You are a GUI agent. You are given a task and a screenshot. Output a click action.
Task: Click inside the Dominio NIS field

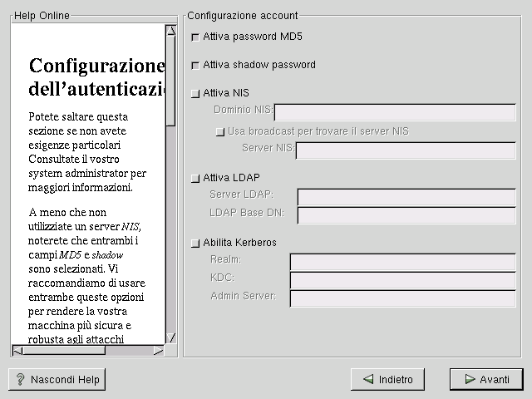(x=395, y=112)
